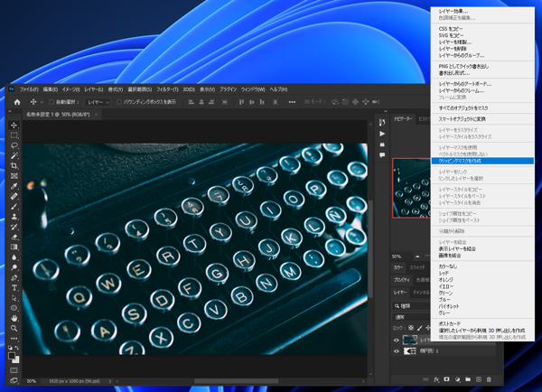The image size is (542, 392).
Task: Select the Eraser tool
Action: (14, 238)
